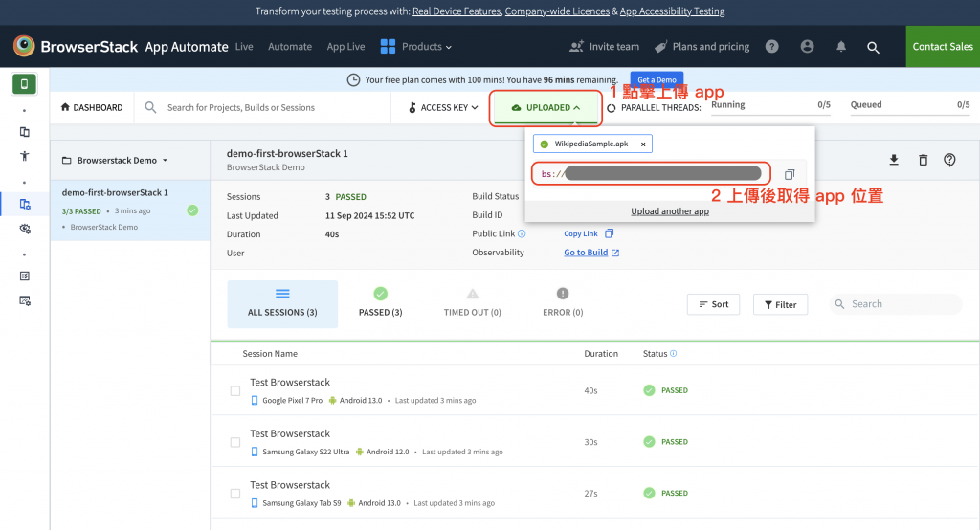Click the Contact Sales button
This screenshot has width=980, height=530.
point(943,46)
